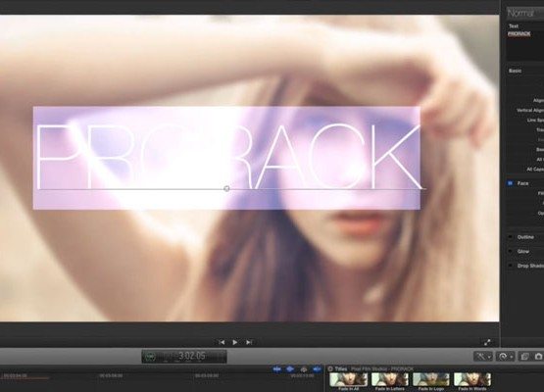Image resolution: width=544 pixels, height=392 pixels.
Task: Jump to the next edit point
Action: [249, 342]
